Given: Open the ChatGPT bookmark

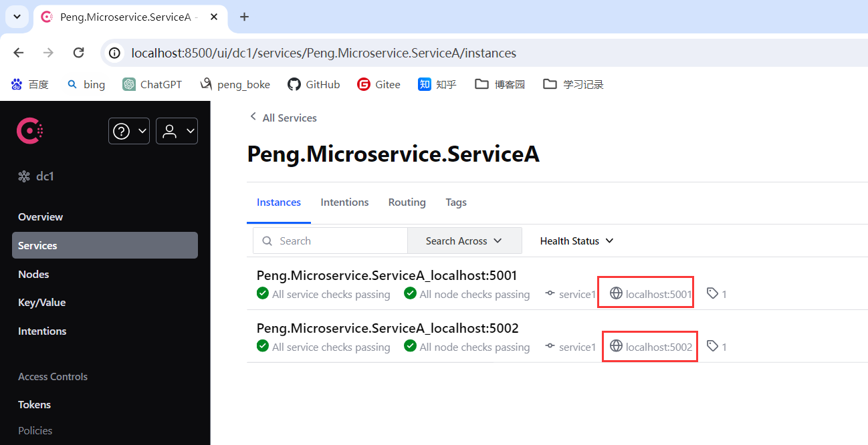Looking at the screenshot, I should [152, 84].
